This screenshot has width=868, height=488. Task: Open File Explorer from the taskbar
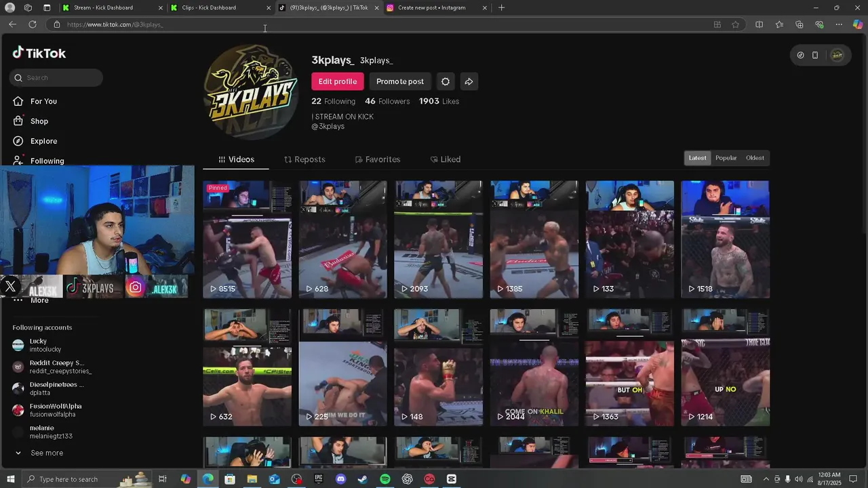(x=252, y=479)
